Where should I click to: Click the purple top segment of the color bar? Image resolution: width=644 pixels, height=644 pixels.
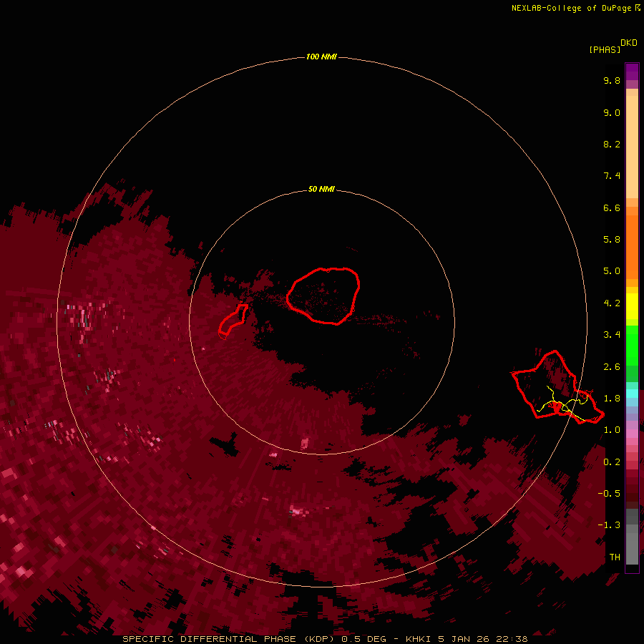[632, 72]
